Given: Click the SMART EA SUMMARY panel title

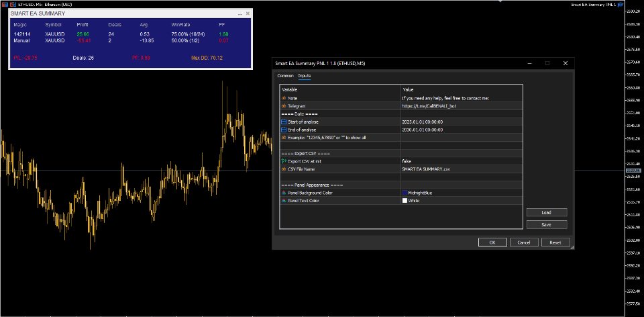Looking at the screenshot, I should point(38,13).
